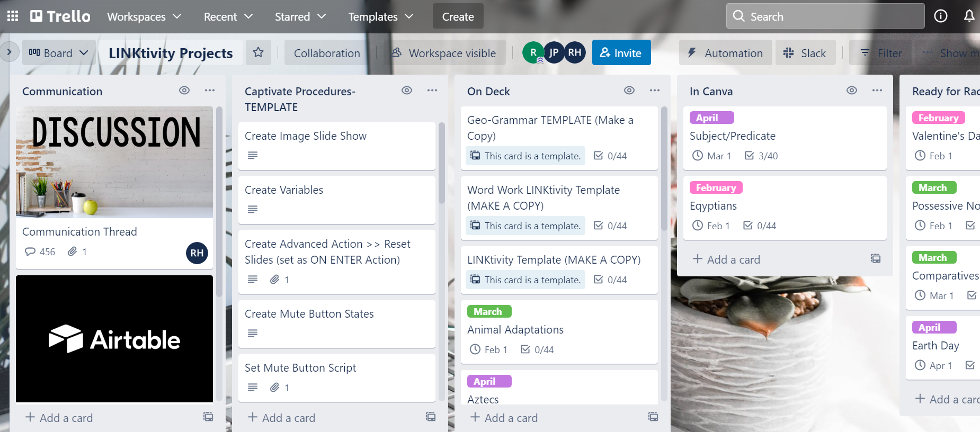Open Captivate Procedures list actions menu
Viewport: 980px width, 432px height.
(432, 91)
